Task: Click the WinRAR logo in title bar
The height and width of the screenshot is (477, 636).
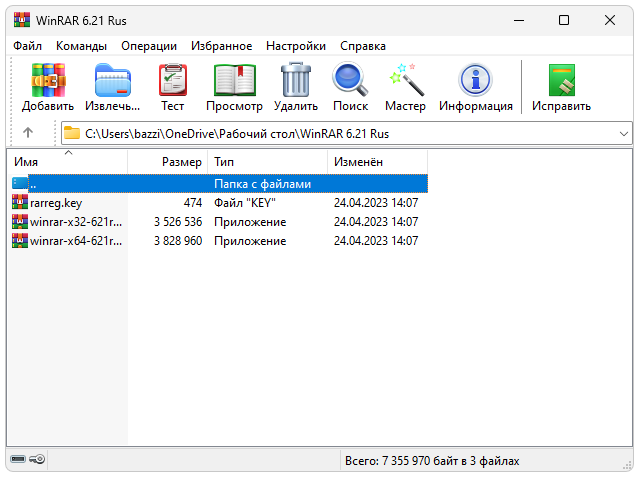Action: [21, 20]
